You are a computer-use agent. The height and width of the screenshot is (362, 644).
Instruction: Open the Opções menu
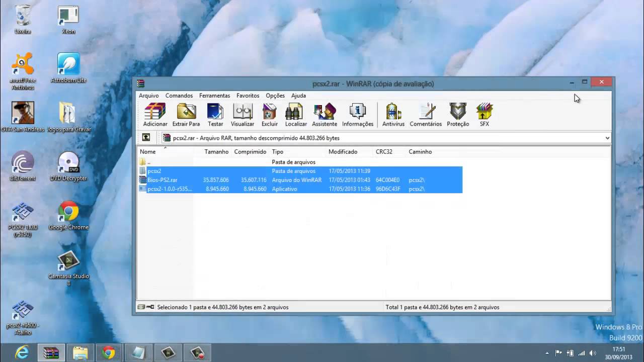click(x=275, y=96)
